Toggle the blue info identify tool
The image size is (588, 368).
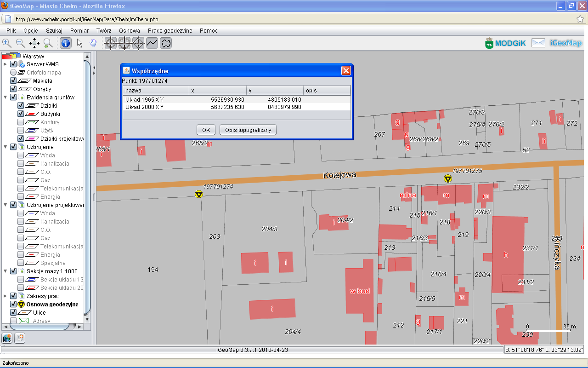pyautogui.click(x=66, y=43)
